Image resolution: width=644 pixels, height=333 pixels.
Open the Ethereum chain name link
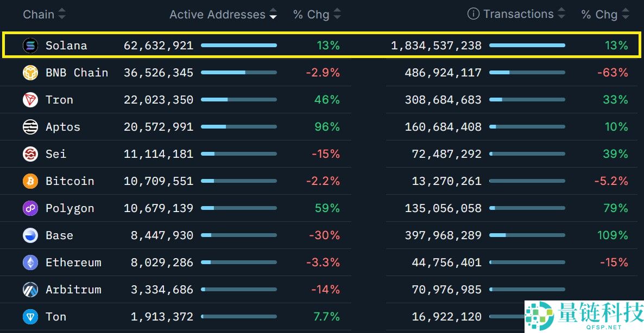pyautogui.click(x=73, y=262)
